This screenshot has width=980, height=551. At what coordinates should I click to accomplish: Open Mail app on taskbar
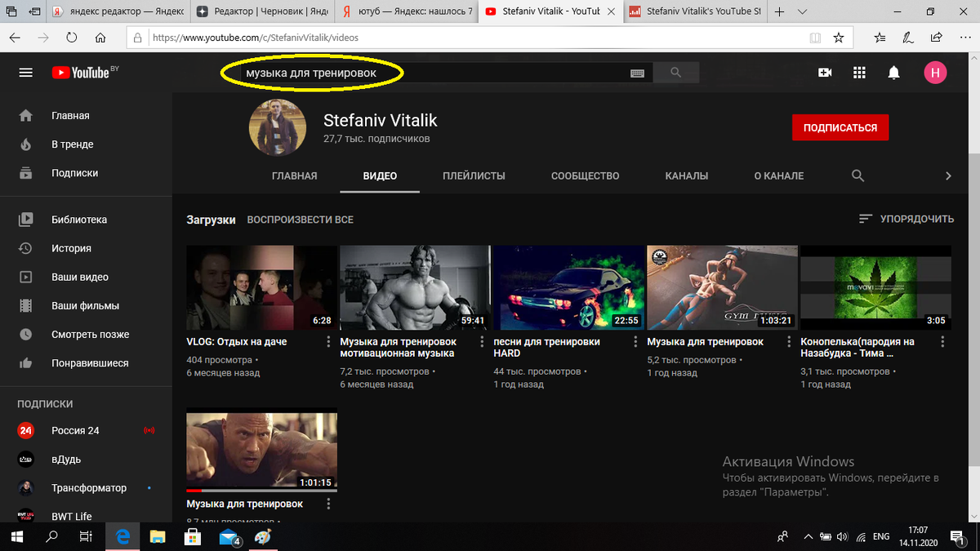[228, 537]
